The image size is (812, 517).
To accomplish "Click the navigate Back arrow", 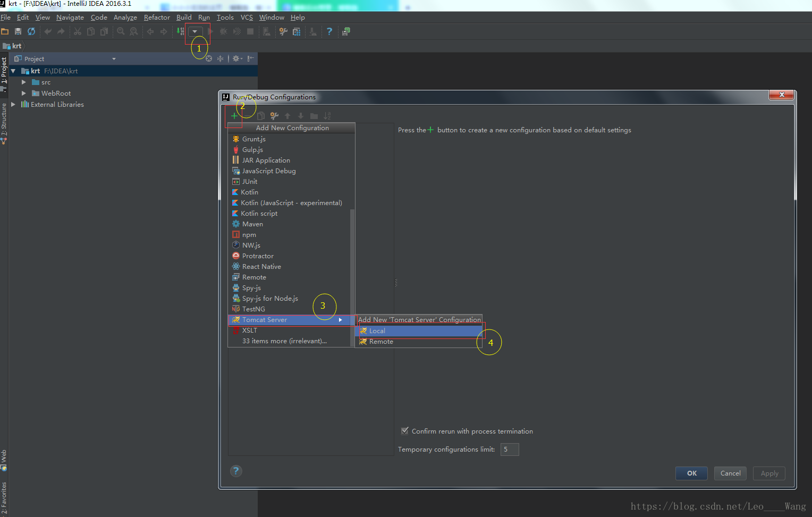I will (x=150, y=31).
